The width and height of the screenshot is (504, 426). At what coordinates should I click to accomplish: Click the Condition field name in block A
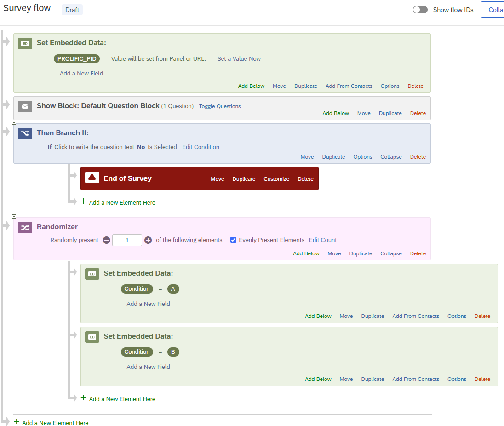(x=137, y=289)
